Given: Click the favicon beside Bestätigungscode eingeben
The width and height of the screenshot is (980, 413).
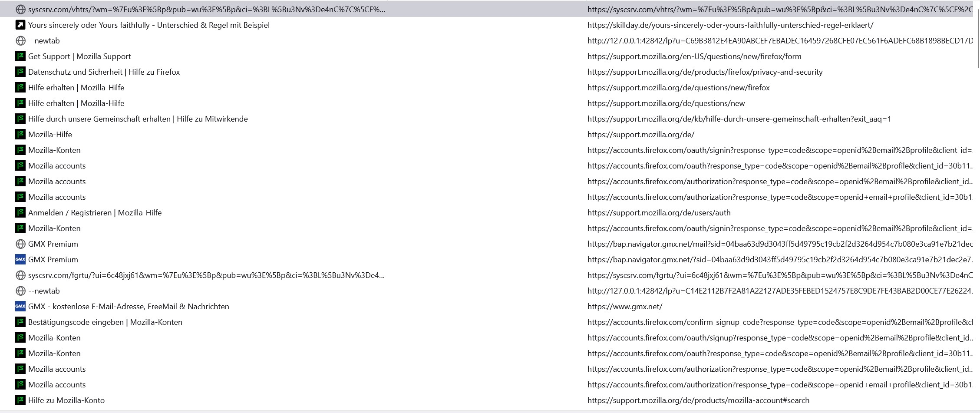Looking at the screenshot, I should [20, 322].
